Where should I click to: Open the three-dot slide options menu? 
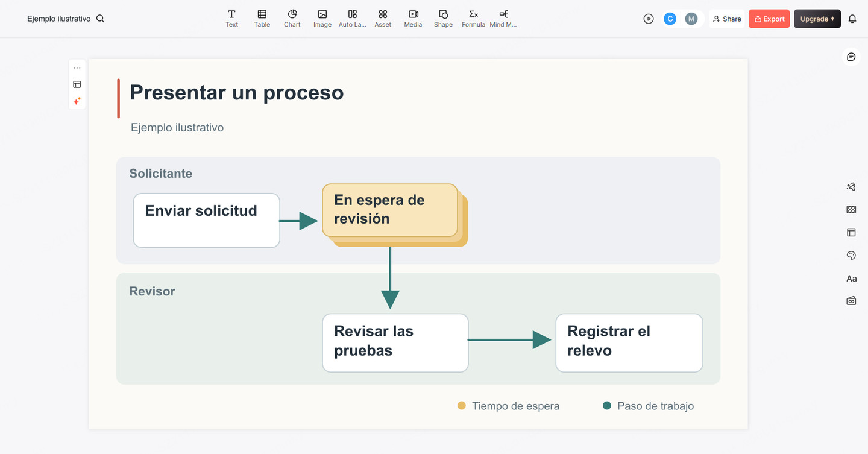click(77, 68)
